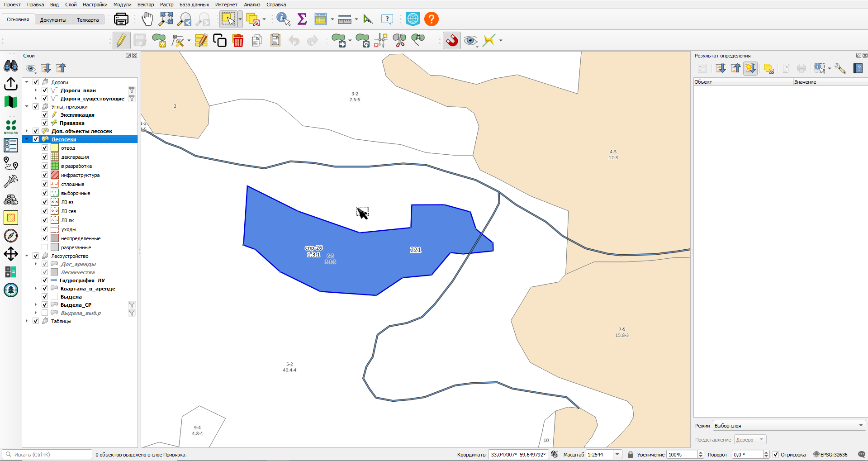The width and height of the screenshot is (868, 461).
Task: Open the Масштаб scale dropdown
Action: [617, 455]
